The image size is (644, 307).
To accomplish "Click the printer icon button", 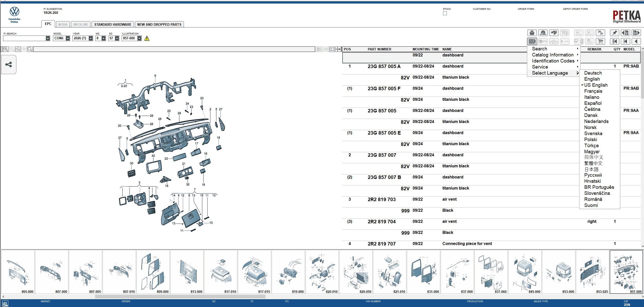I will coord(532,33).
